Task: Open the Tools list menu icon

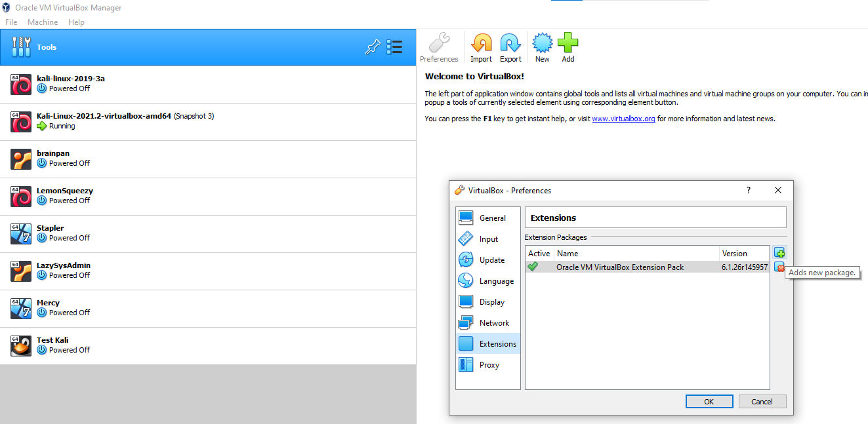Action: [394, 47]
